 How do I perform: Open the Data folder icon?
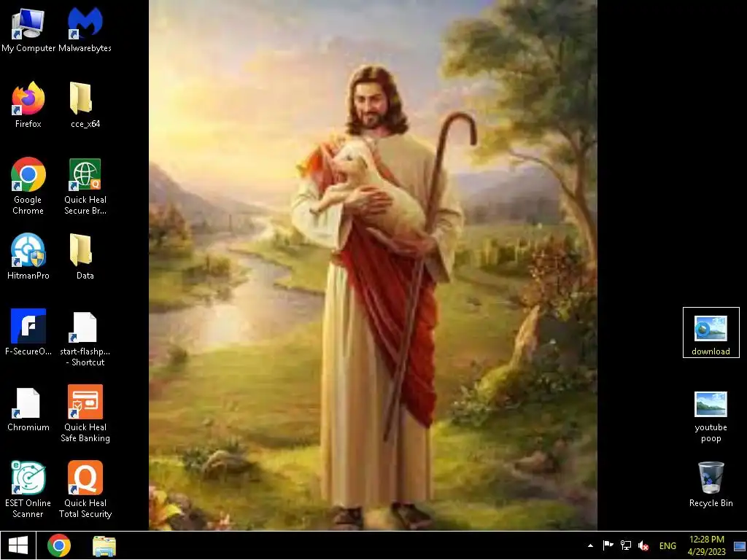tap(85, 256)
